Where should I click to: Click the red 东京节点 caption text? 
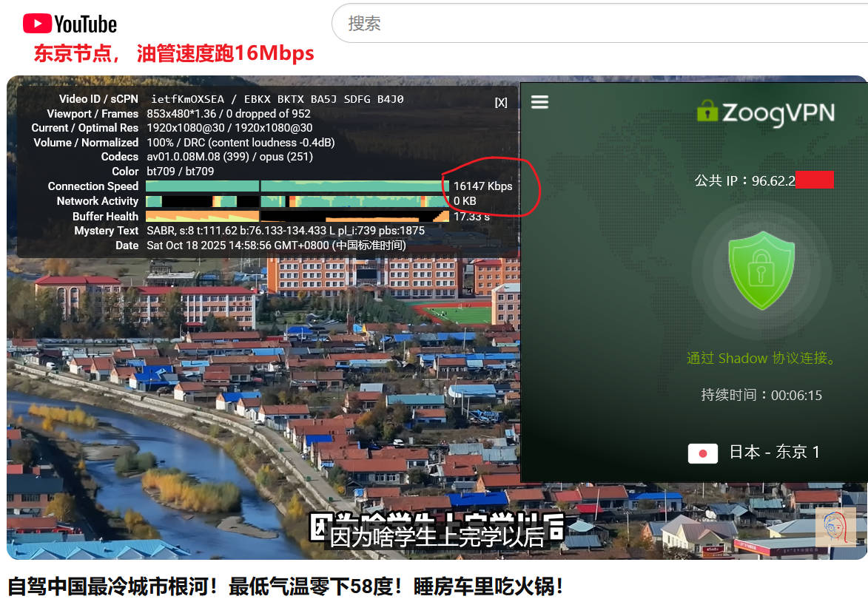click(174, 54)
